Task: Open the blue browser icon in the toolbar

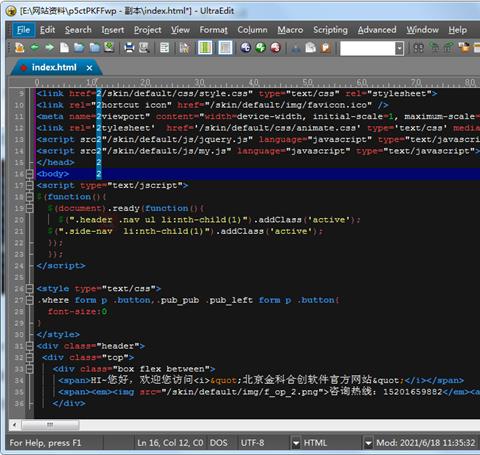Action: pyautogui.click(x=246, y=48)
